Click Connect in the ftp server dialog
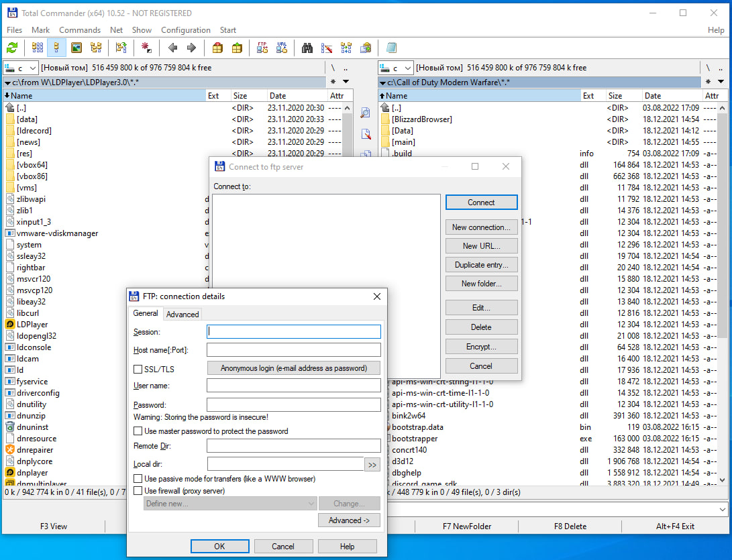Image resolution: width=732 pixels, height=560 pixels. pos(481,203)
